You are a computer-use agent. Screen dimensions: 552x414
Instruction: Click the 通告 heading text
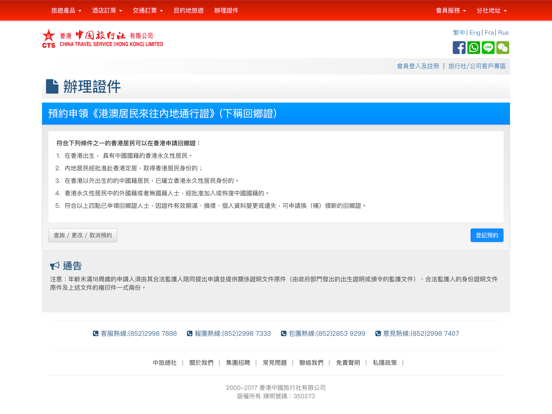point(72,265)
